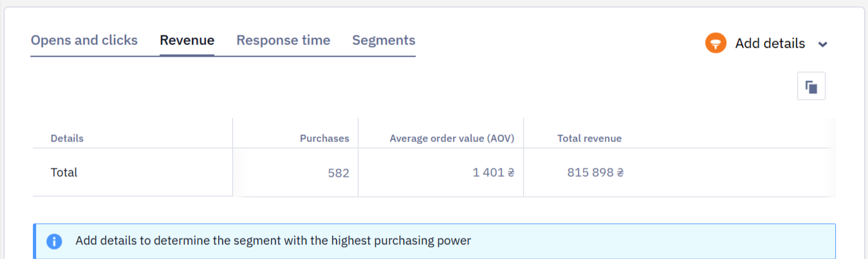The image size is (868, 259).
Task: Click the Purchases column header
Action: (x=324, y=138)
